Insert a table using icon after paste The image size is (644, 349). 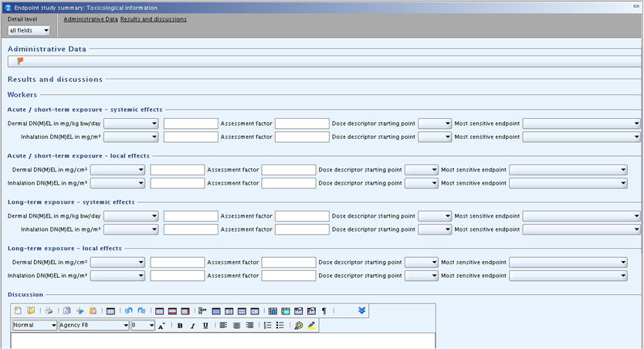[x=110, y=311]
